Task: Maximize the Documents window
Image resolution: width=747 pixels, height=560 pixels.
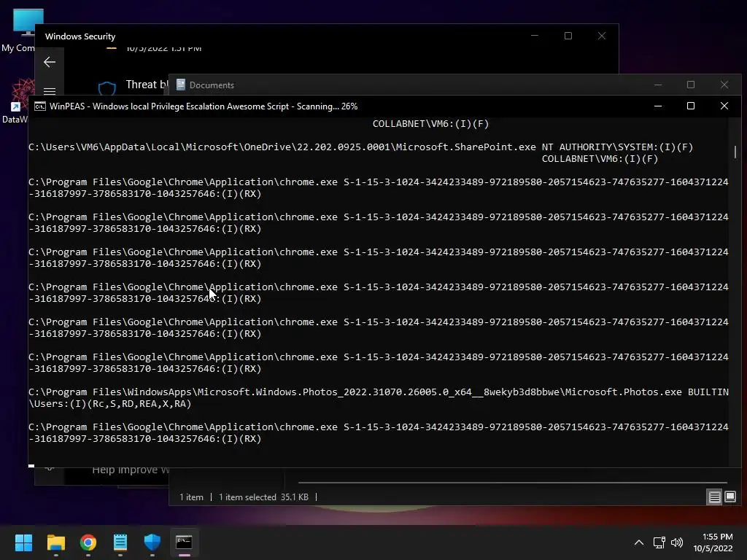Action: click(691, 85)
